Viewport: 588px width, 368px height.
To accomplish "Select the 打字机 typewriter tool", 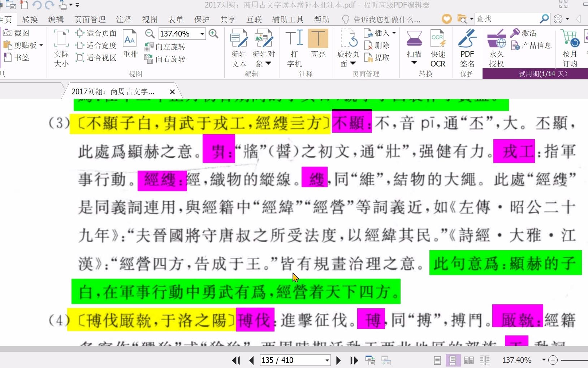I will pyautogui.click(x=294, y=48).
